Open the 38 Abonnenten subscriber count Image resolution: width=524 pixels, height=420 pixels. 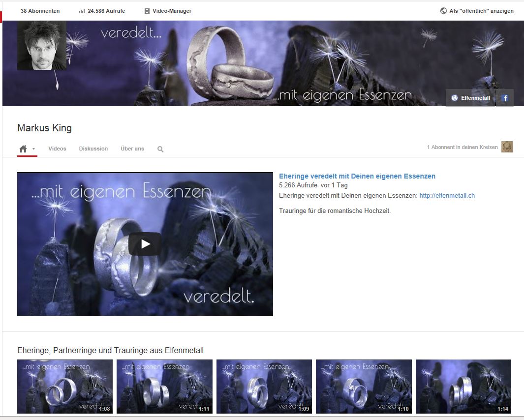(40, 11)
